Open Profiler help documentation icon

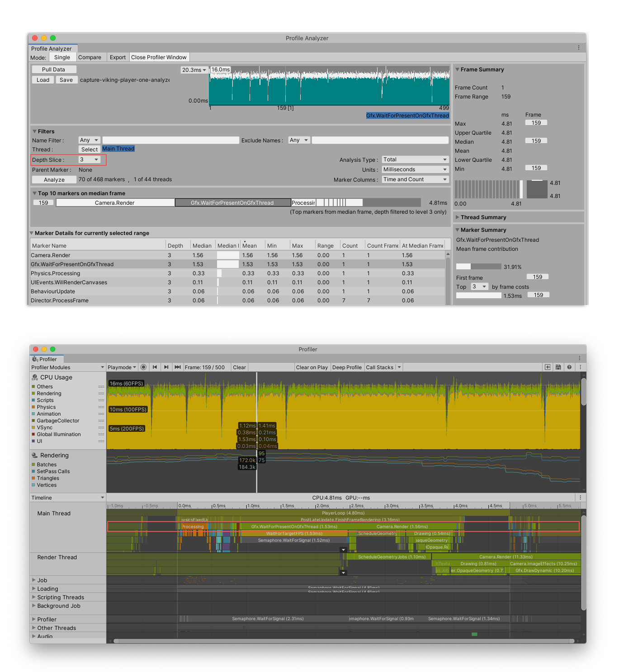tap(569, 367)
